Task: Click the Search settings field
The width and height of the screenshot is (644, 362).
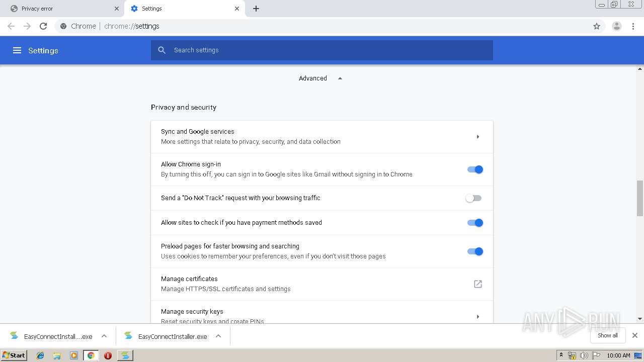Action: 322,50
